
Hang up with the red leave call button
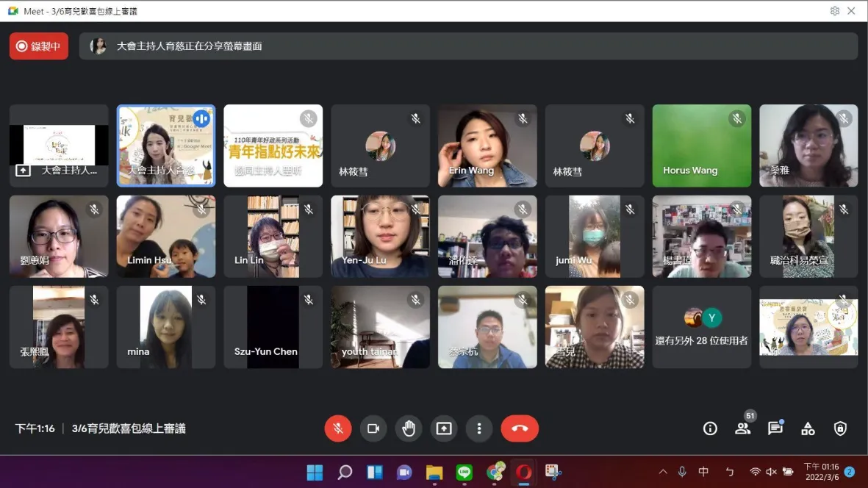click(520, 428)
